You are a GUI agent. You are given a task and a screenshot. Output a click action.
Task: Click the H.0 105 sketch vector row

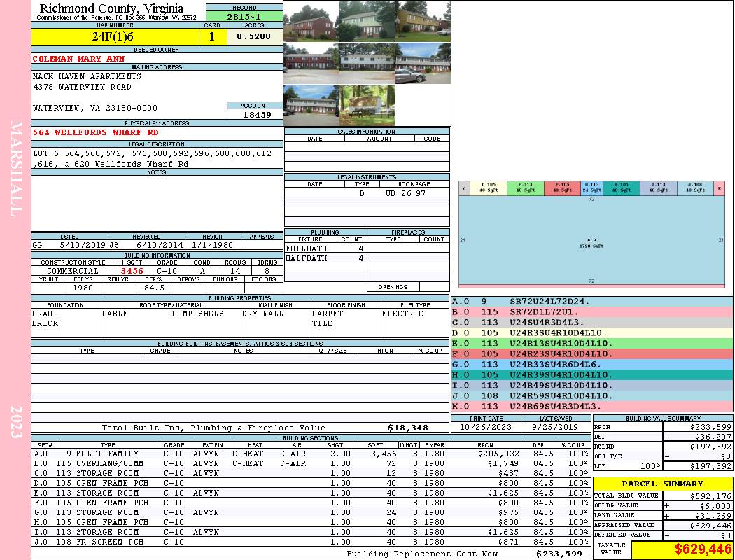[591, 375]
